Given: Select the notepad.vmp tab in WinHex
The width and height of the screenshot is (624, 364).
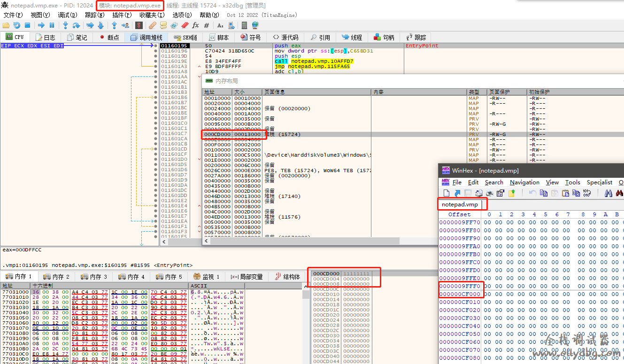Looking at the screenshot, I should 460,205.
